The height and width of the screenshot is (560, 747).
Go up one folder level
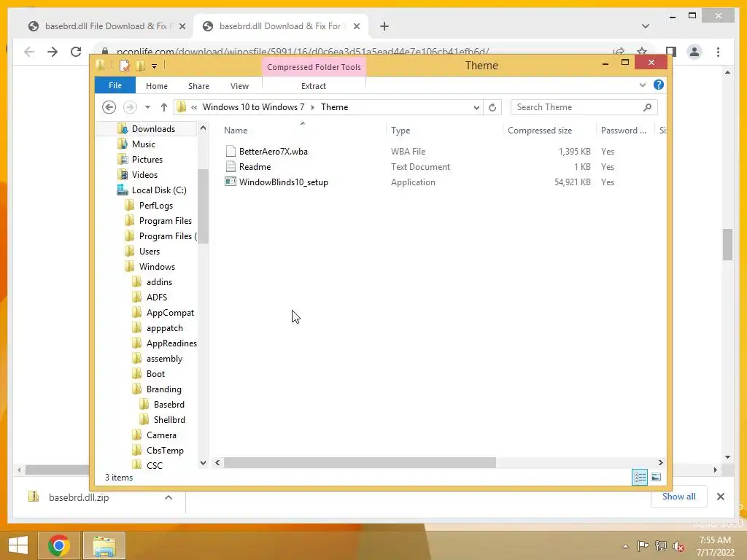163,107
